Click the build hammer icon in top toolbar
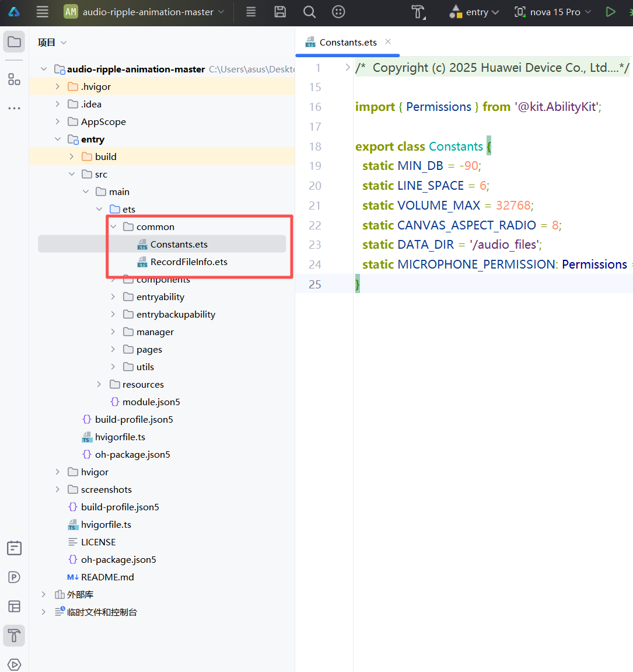This screenshot has height=672, width=633. (418, 12)
